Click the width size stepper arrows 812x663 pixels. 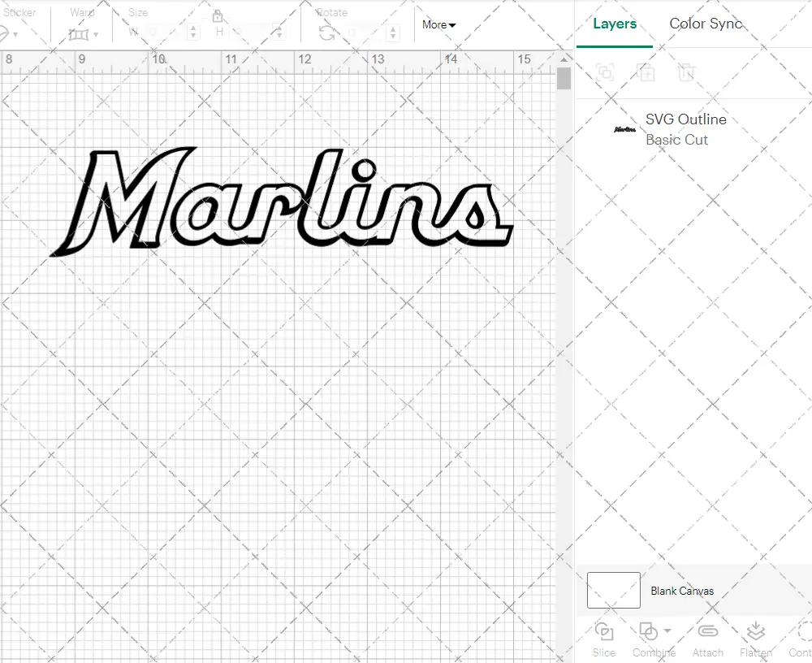(x=193, y=32)
